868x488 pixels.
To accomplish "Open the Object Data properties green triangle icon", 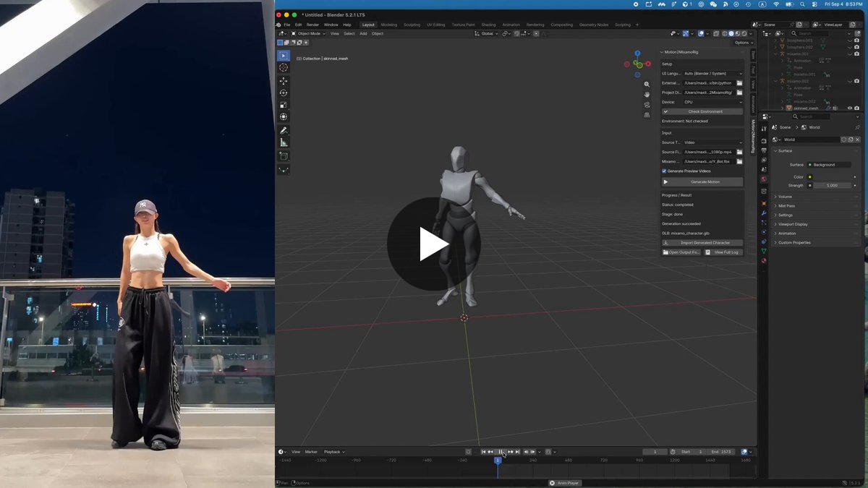I will [764, 251].
